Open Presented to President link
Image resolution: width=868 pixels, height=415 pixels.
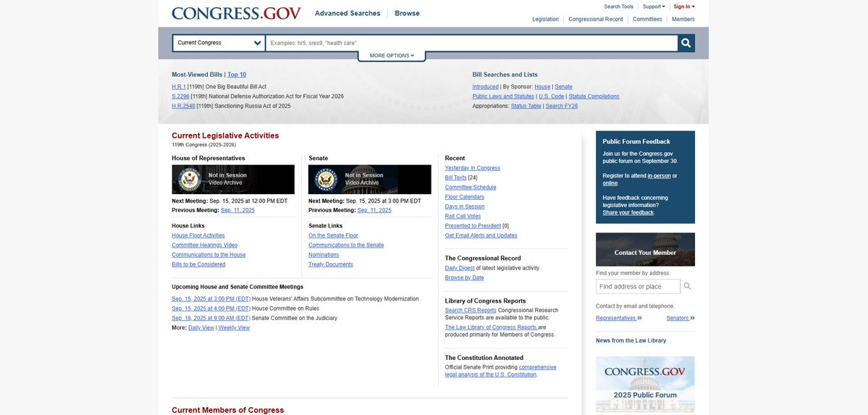coord(473,226)
